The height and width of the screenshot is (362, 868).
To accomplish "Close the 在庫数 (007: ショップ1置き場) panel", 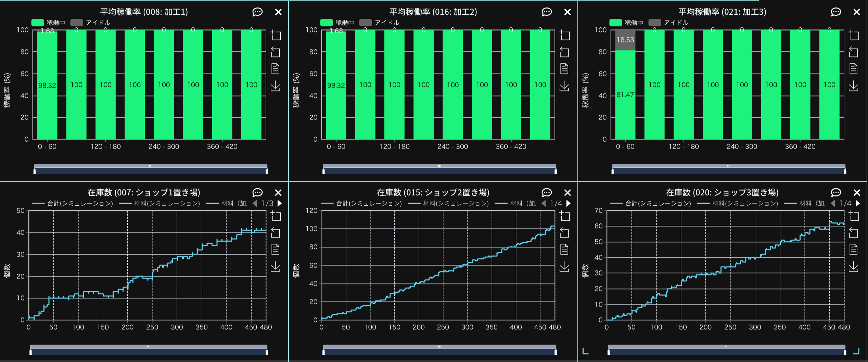I will tap(278, 193).
